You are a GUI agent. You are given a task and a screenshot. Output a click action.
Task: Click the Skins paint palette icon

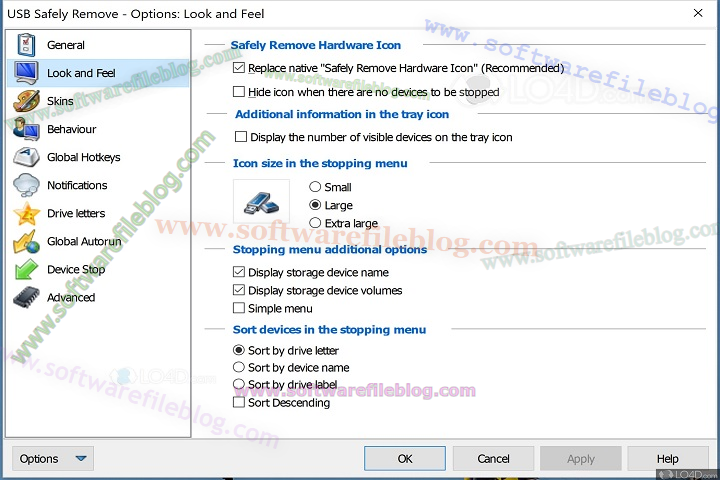[26, 101]
